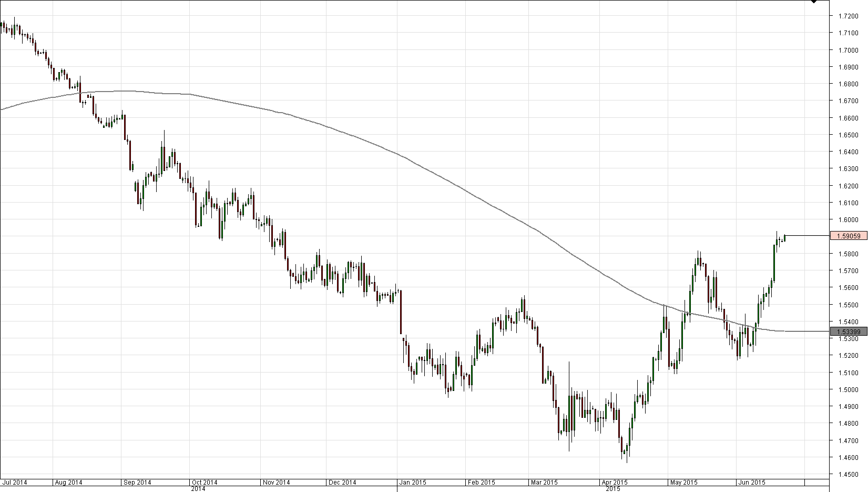868x492 pixels.
Task: Click the 1.5000 price axis label
Action: (848, 390)
